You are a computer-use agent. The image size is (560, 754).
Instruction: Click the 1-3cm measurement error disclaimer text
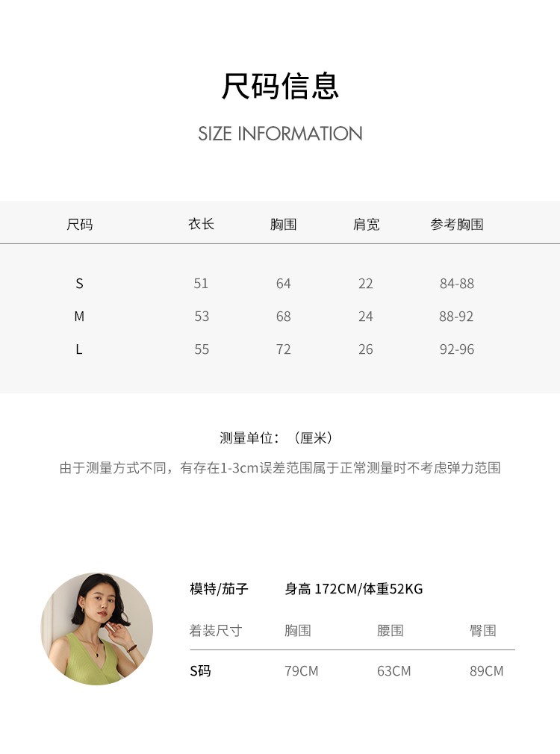tap(280, 468)
